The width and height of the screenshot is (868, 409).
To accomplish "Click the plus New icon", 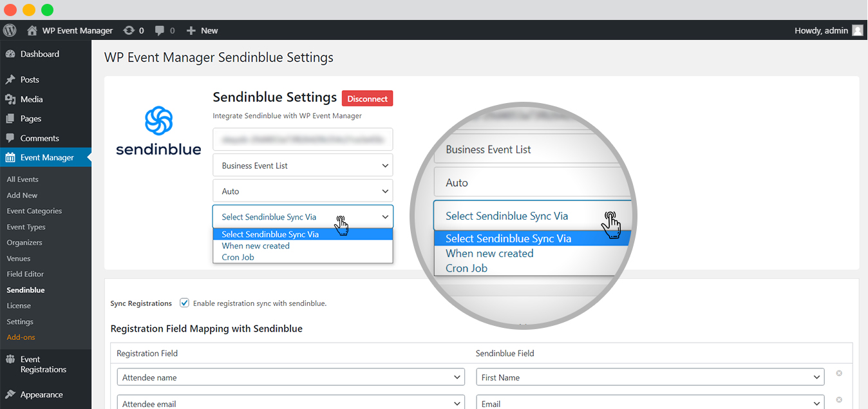I will [x=191, y=30].
